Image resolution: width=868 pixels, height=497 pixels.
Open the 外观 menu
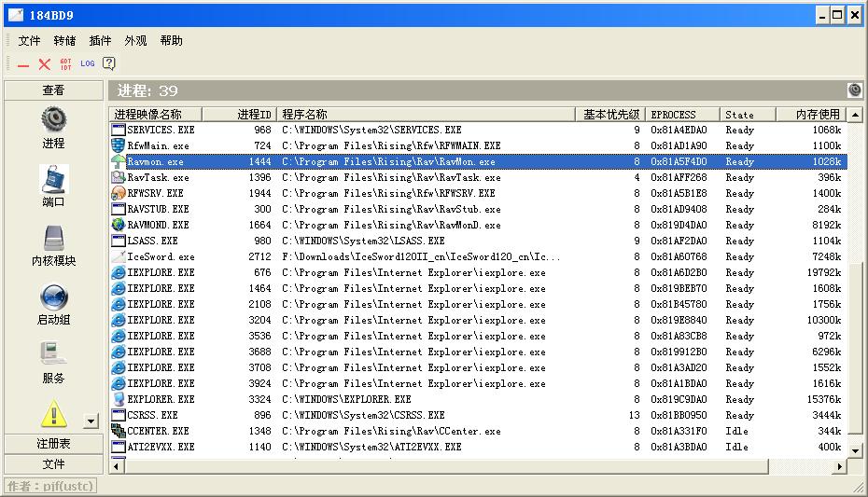click(135, 40)
